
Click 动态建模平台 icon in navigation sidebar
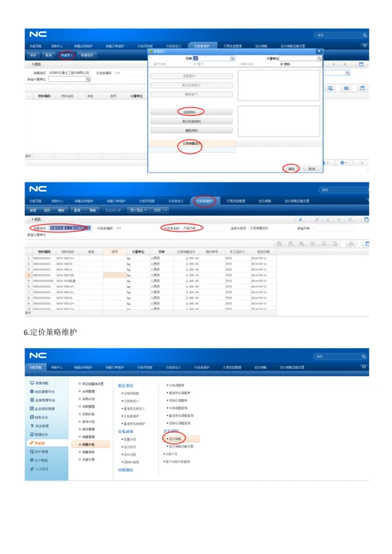point(32,392)
